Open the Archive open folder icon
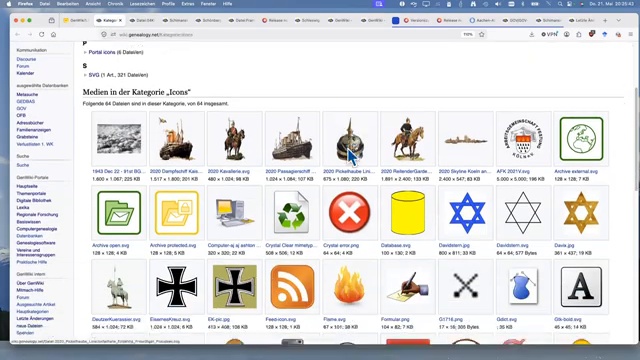 119,213
